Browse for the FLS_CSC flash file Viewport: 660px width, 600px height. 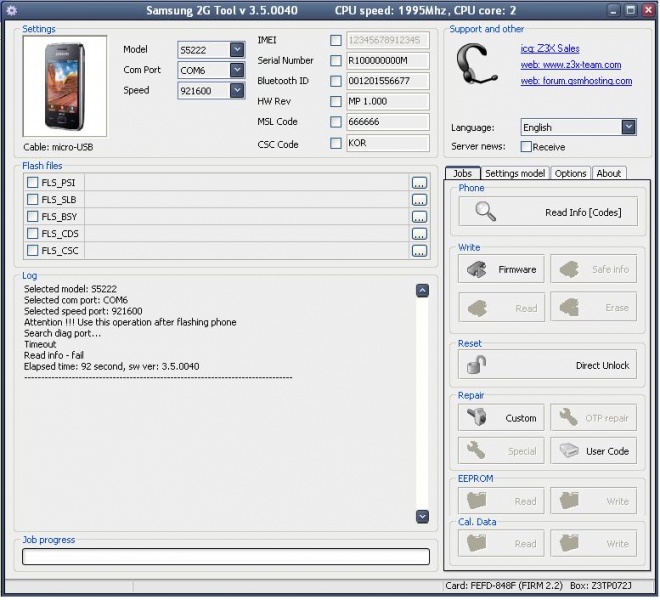point(419,251)
